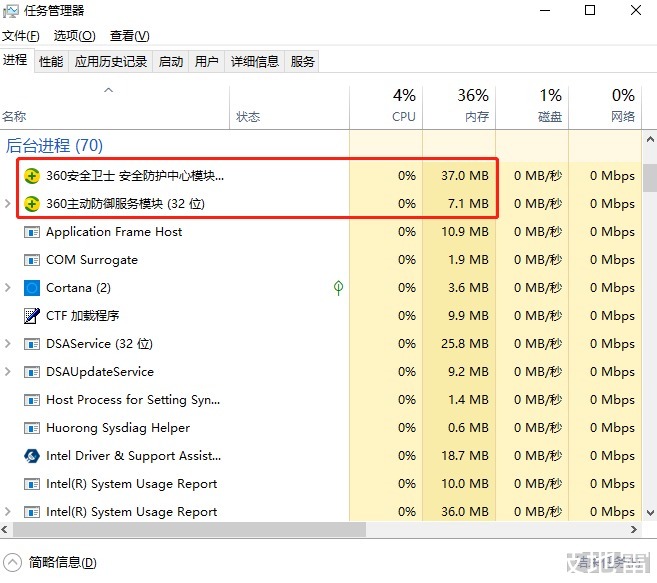This screenshot has height=583, width=657.
Task: Click the Task Manager title bar icon
Action: [x=10, y=10]
